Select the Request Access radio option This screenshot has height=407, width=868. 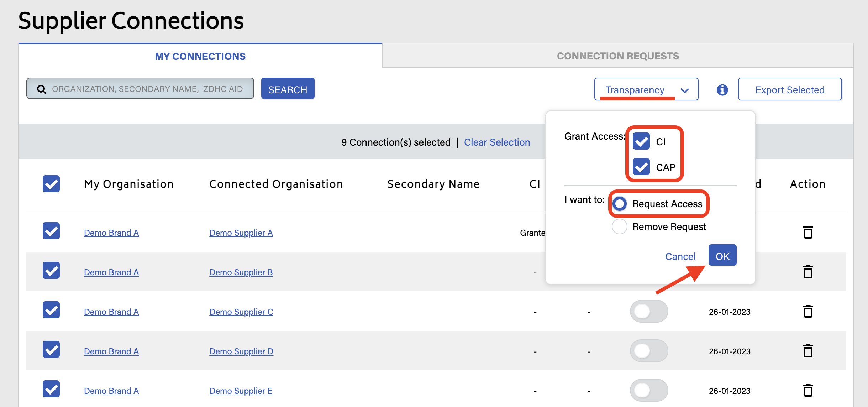click(x=620, y=204)
